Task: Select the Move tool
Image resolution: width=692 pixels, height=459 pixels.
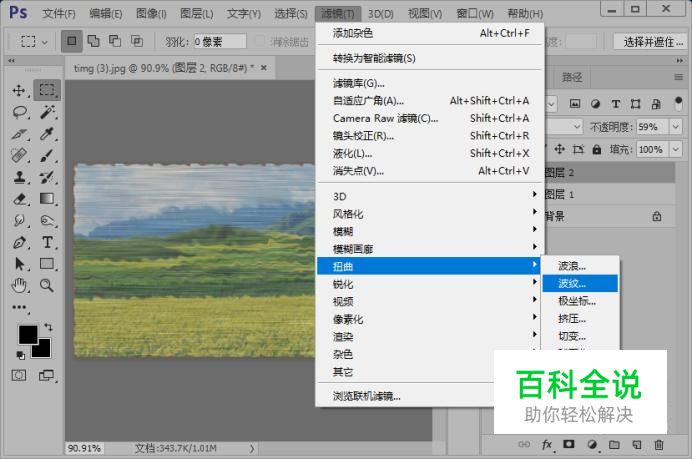Action: [19, 90]
